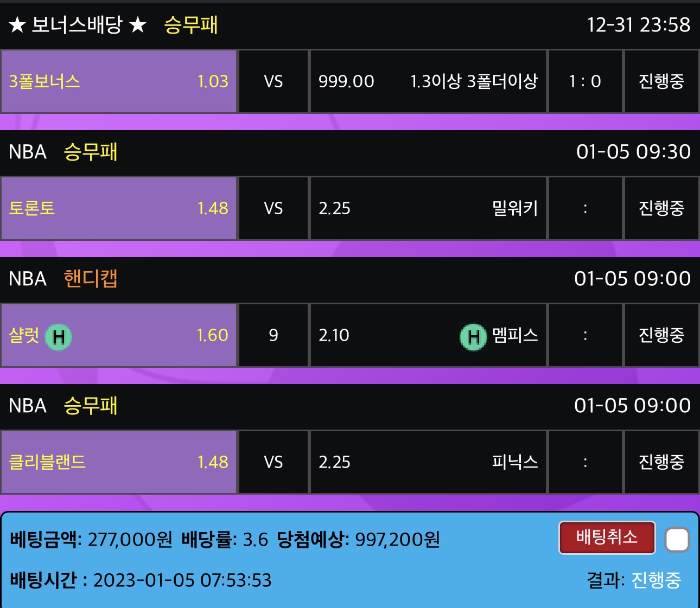The image size is (700, 608).
Task: Click 진행중 status in 클리블랜드 row
Action: click(661, 462)
